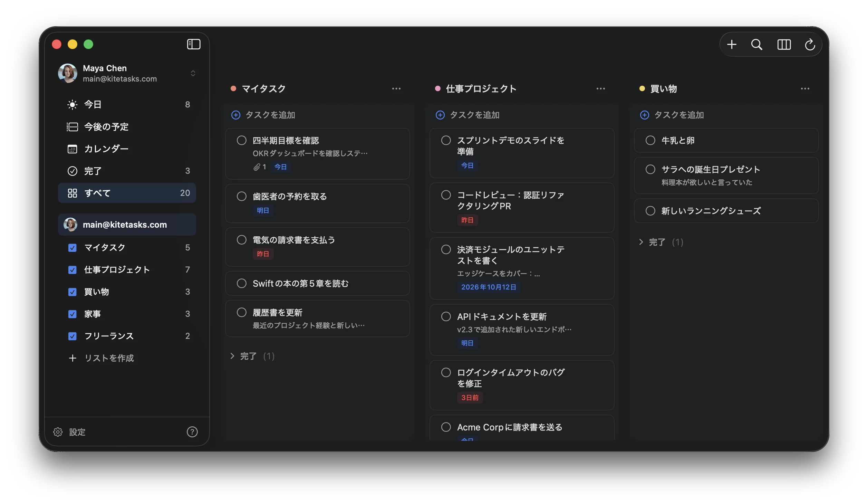Open 設定 settings

(69, 432)
